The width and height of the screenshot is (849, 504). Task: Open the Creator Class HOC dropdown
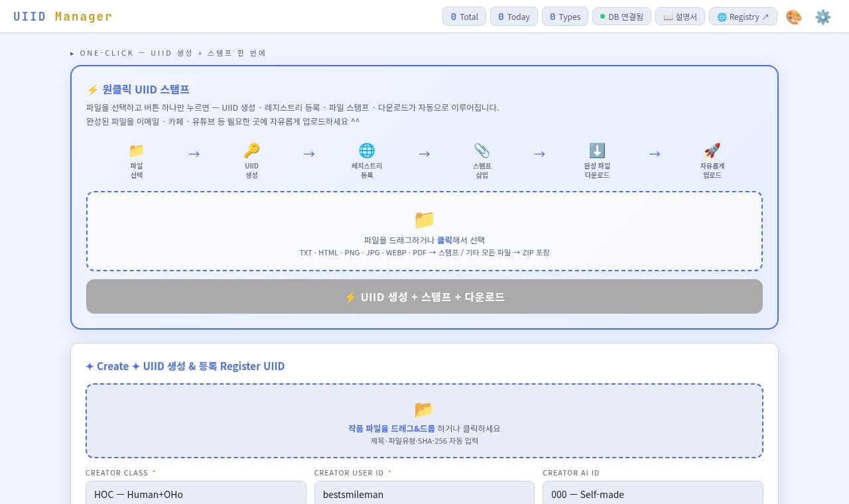[196, 494]
